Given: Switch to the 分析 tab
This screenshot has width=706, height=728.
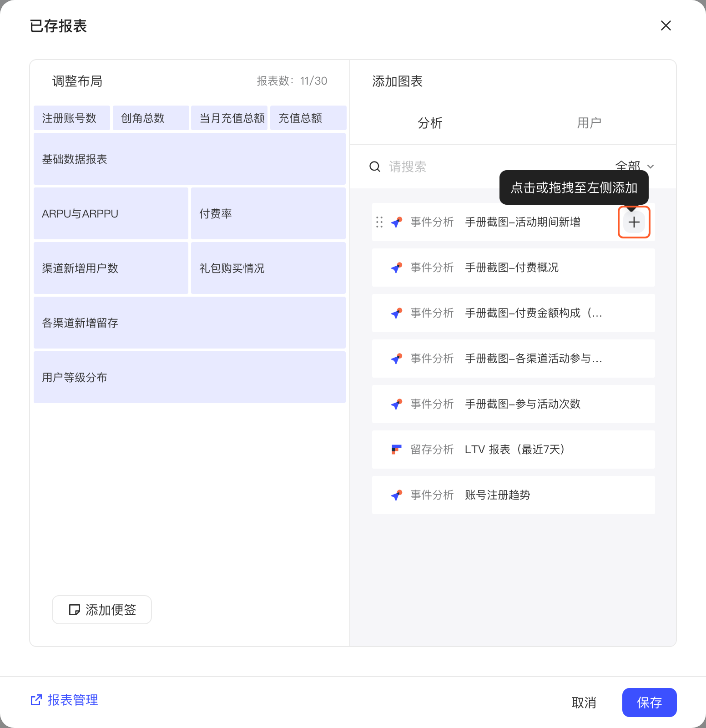Looking at the screenshot, I should tap(430, 123).
